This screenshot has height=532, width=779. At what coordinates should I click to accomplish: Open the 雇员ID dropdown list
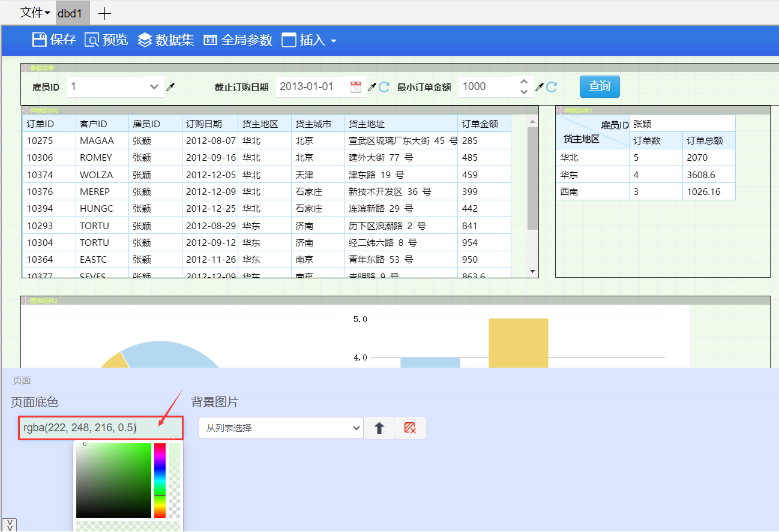154,87
